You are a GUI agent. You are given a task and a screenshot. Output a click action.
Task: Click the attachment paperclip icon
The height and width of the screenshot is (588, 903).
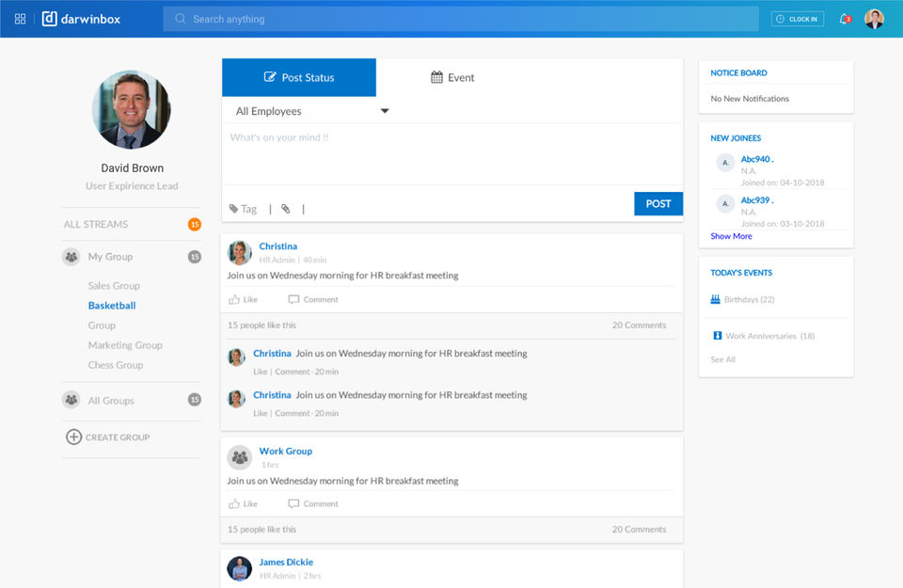[286, 209]
